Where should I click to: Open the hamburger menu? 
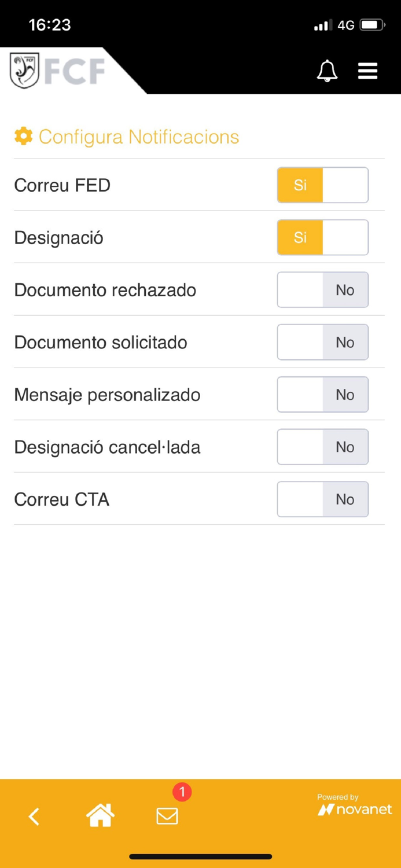pos(367,71)
